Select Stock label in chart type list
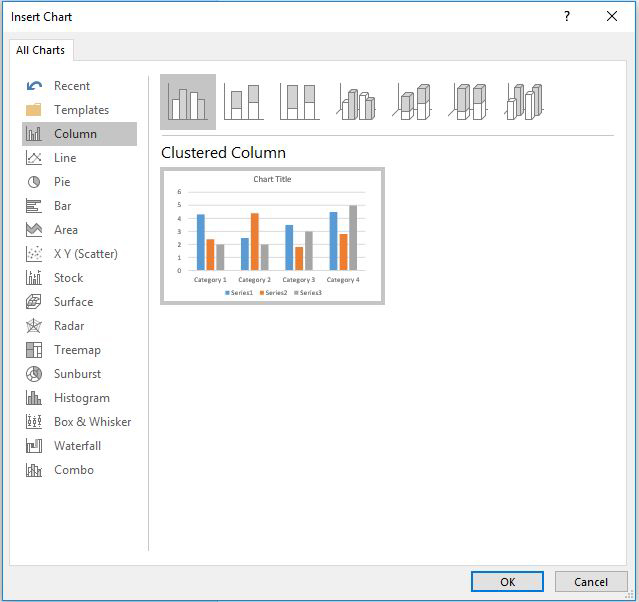Screen dimensions: 639x602 pos(68,278)
